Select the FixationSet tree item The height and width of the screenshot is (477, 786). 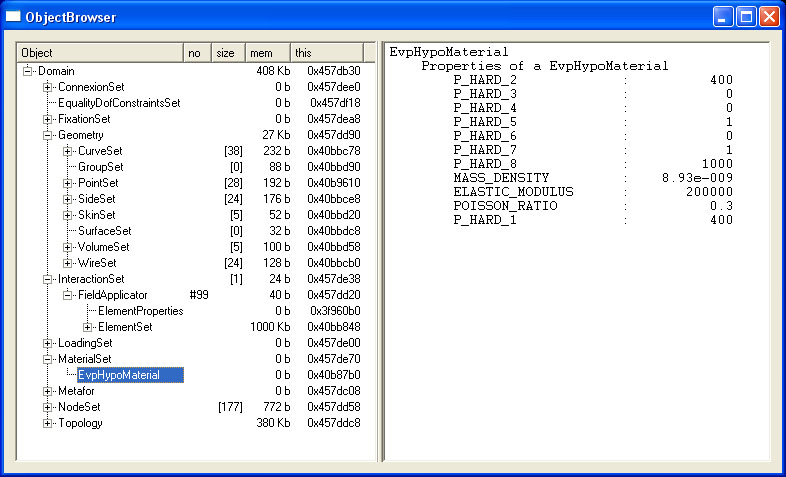point(84,119)
